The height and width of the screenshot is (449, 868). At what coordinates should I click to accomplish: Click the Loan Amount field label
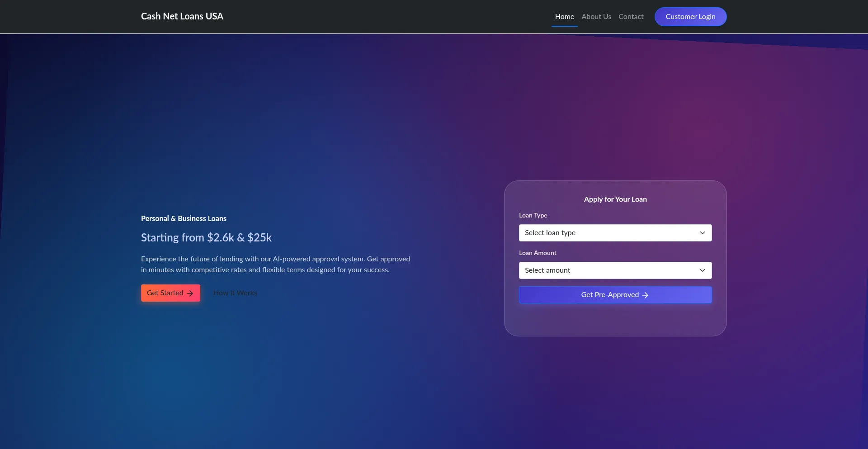click(538, 253)
